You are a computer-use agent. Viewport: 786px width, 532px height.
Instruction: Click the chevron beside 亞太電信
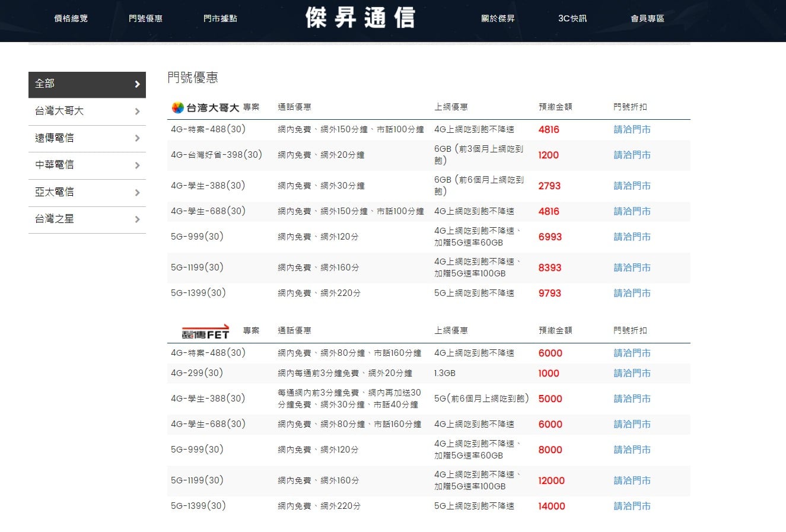[137, 193]
